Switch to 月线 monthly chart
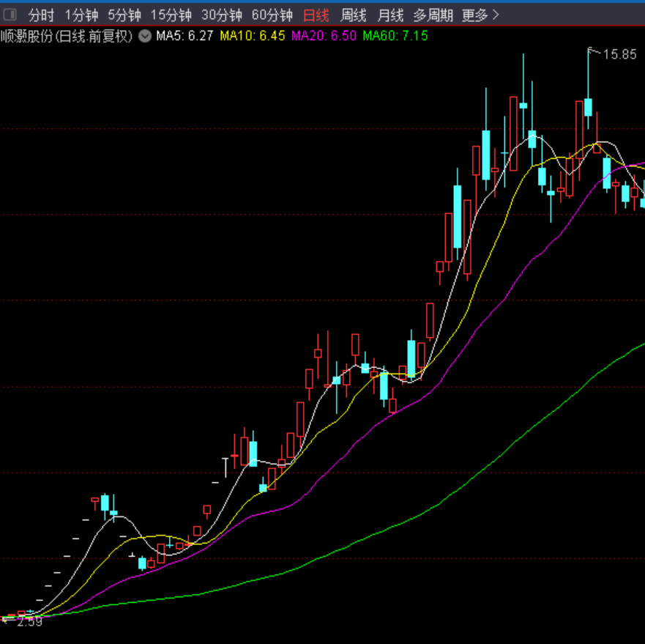The height and width of the screenshot is (644, 645). (x=390, y=15)
